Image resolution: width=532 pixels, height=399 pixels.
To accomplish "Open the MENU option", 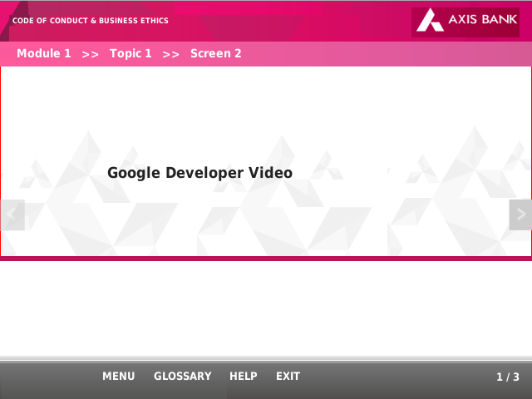I will pyautogui.click(x=118, y=376).
